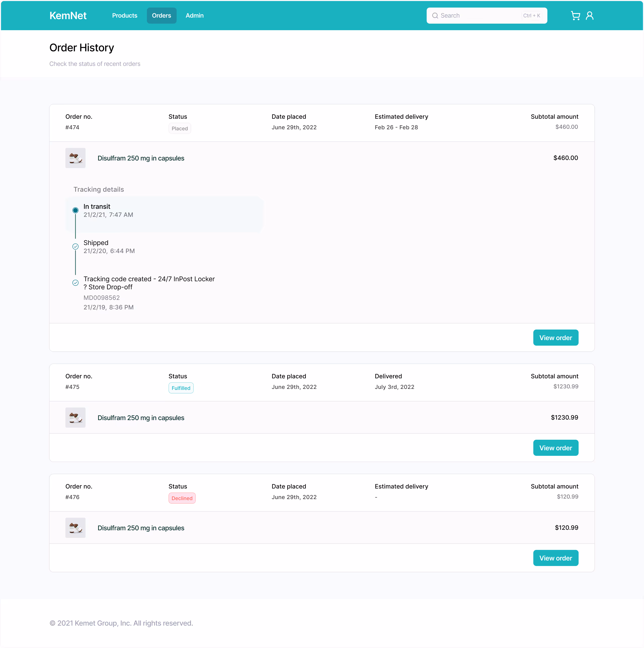Select the Orders tab
The image size is (644, 648).
161,16
